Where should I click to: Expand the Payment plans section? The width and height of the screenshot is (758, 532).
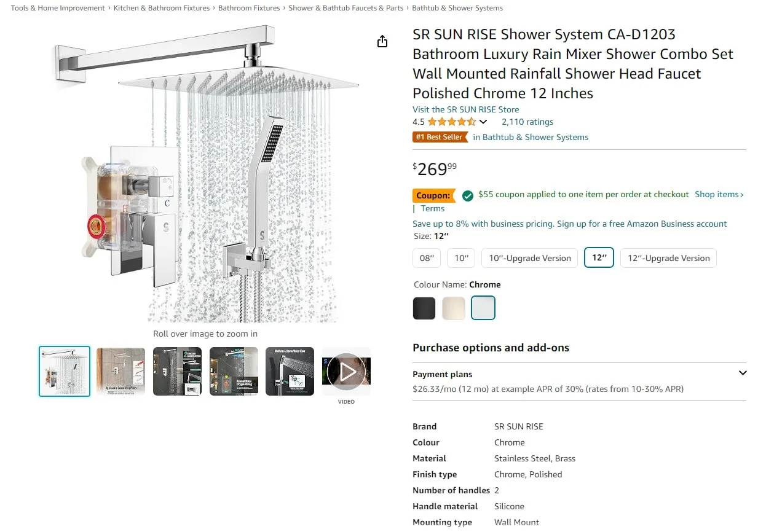[743, 373]
